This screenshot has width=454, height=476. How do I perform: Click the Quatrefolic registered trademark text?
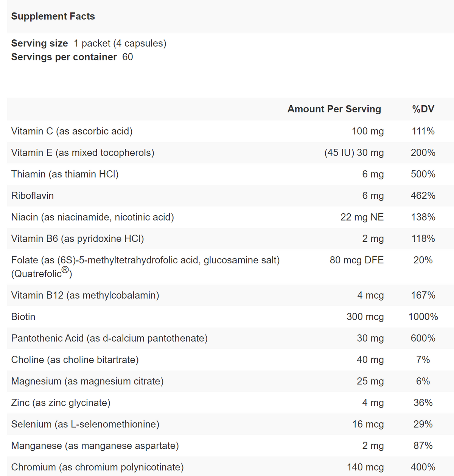[42, 273]
